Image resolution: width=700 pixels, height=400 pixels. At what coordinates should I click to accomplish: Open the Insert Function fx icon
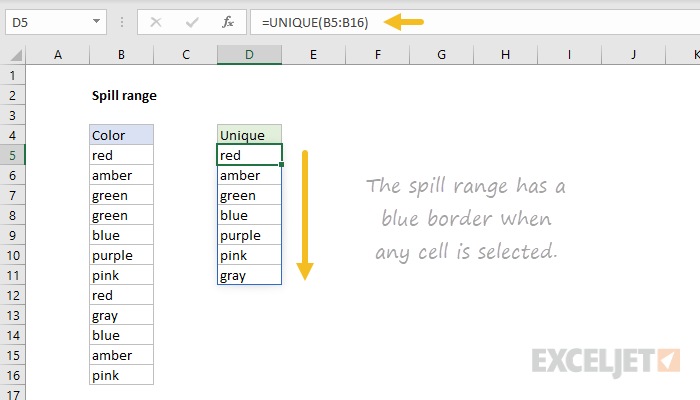pyautogui.click(x=228, y=22)
